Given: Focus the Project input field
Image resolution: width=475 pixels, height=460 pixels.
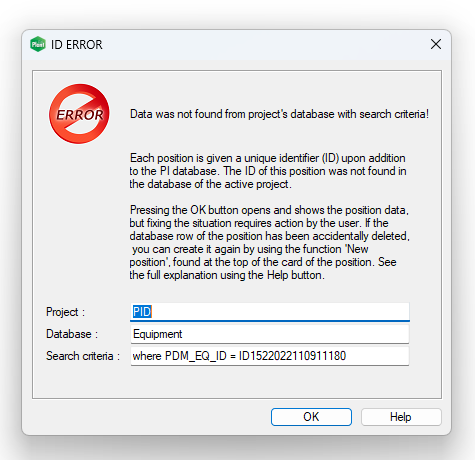Looking at the screenshot, I should click(x=270, y=312).
